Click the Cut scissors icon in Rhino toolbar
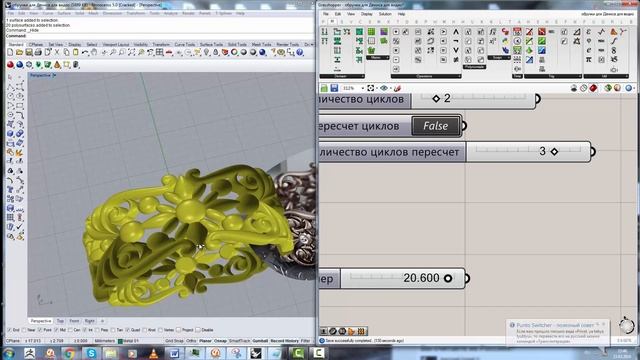The height and width of the screenshot is (360, 640). coord(57,52)
